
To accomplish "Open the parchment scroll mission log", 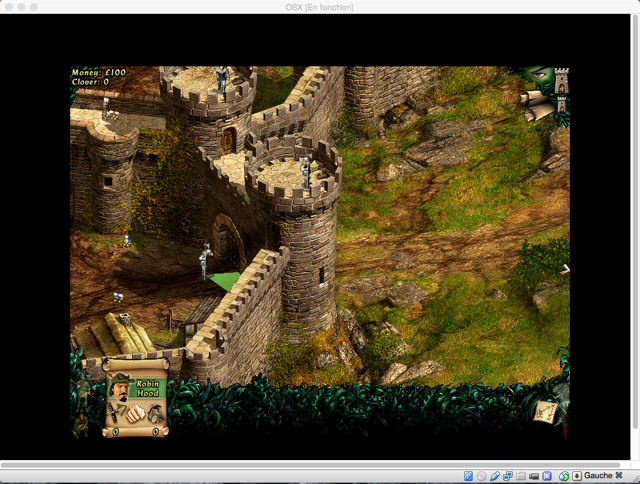I will coord(537,105).
